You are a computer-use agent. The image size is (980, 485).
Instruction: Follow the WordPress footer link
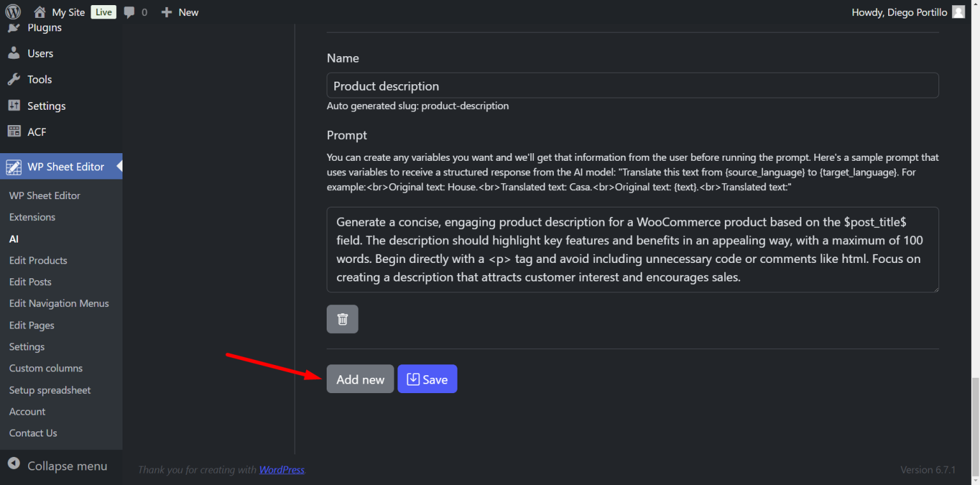tap(281, 470)
